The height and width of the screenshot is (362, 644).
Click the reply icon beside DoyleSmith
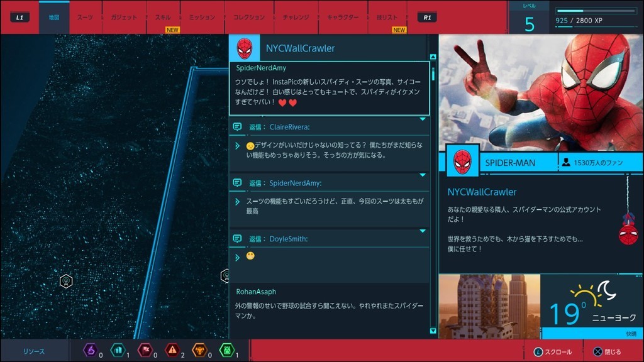[237, 238]
